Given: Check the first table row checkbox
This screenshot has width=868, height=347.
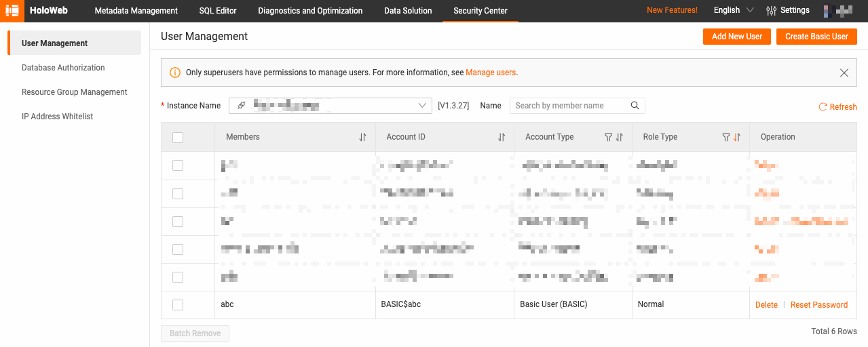Looking at the screenshot, I should [178, 165].
